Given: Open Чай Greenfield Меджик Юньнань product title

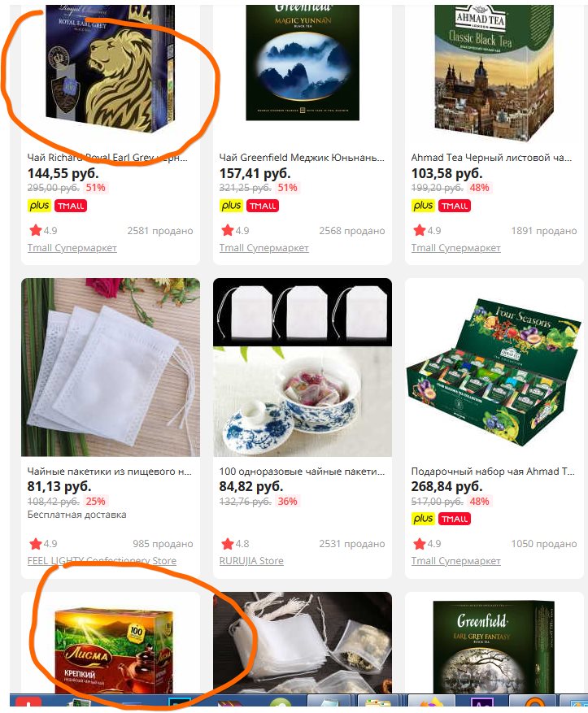Looking at the screenshot, I should point(302,158).
